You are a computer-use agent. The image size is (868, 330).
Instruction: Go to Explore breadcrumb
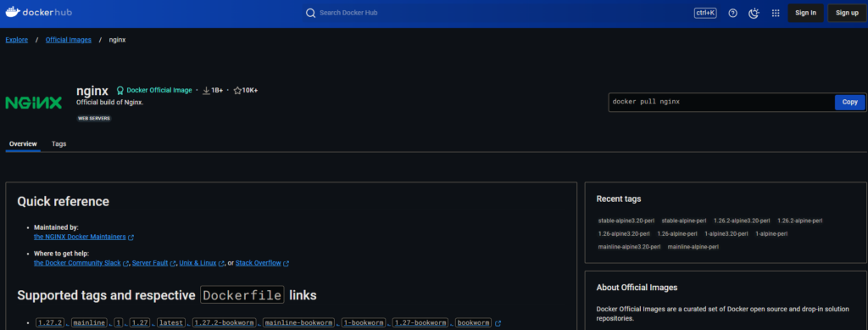[x=17, y=40]
